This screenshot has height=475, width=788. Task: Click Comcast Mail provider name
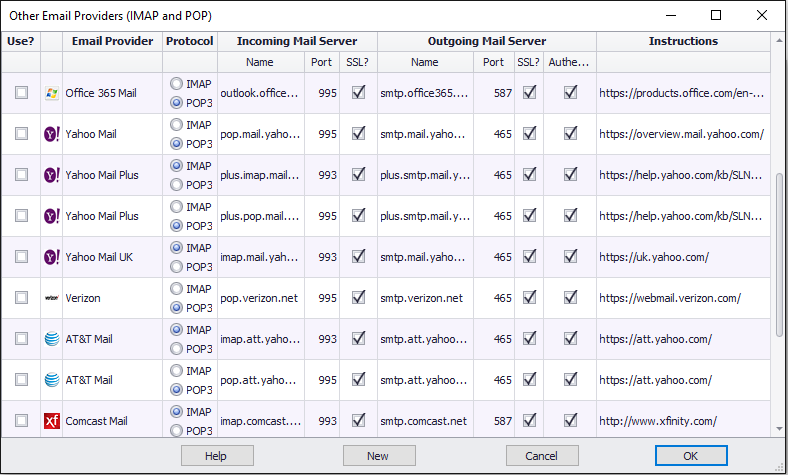[x=96, y=421]
